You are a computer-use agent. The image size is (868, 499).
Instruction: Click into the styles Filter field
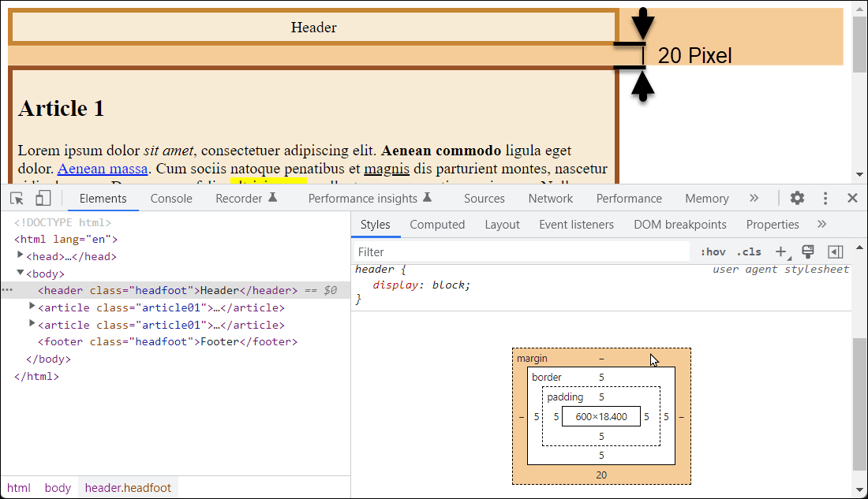point(521,251)
